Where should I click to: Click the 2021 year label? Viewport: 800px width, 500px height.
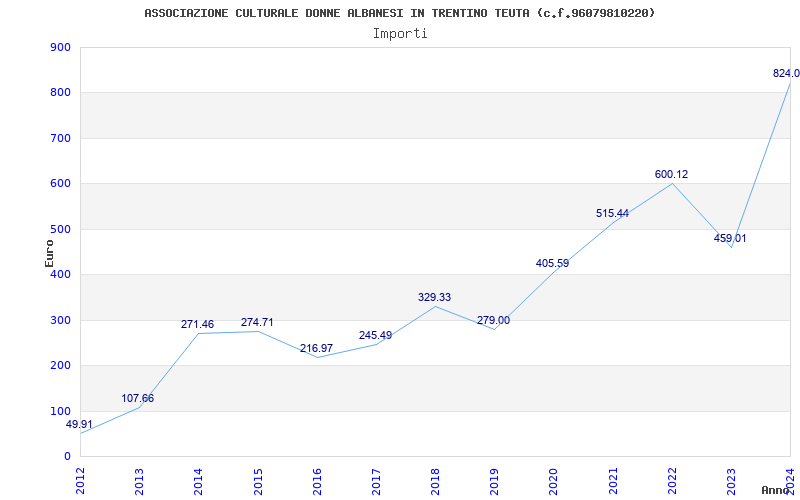[613, 481]
